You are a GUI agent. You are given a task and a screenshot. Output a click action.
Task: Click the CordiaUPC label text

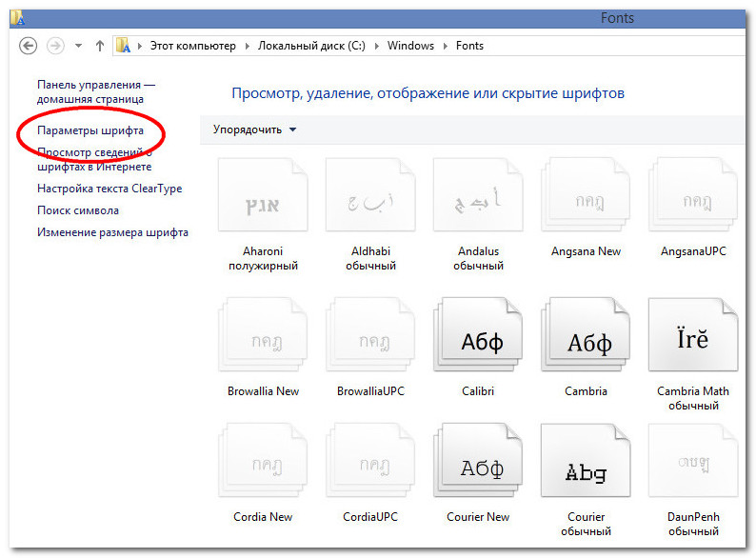coord(370,516)
